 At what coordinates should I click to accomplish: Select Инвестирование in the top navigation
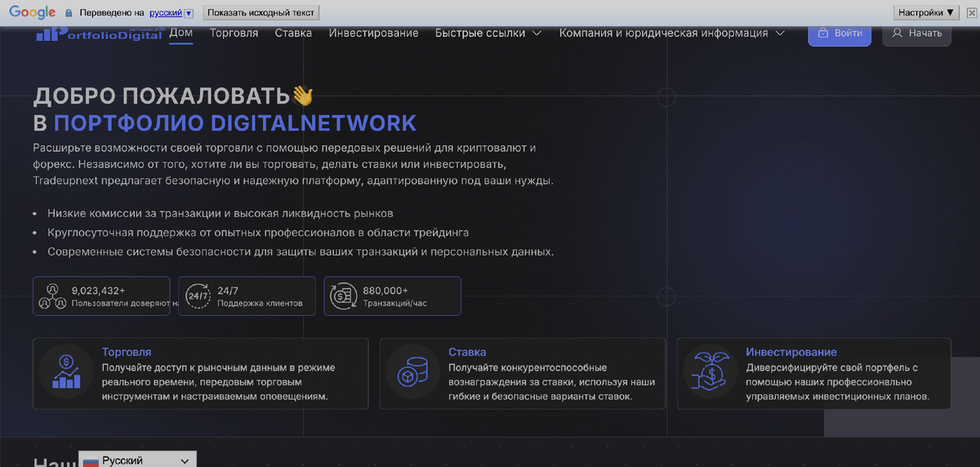tap(374, 33)
